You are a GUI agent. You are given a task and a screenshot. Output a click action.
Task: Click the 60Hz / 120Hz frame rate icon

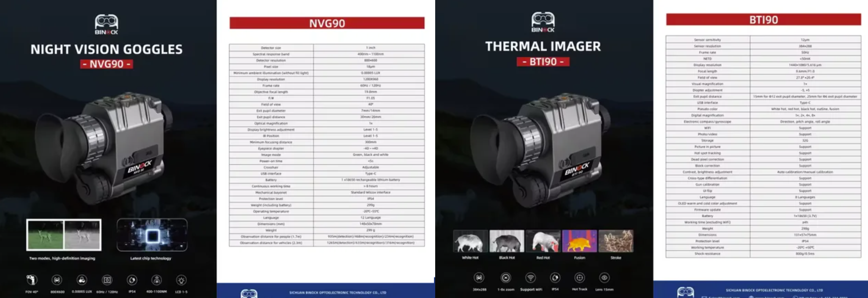pyautogui.click(x=107, y=280)
